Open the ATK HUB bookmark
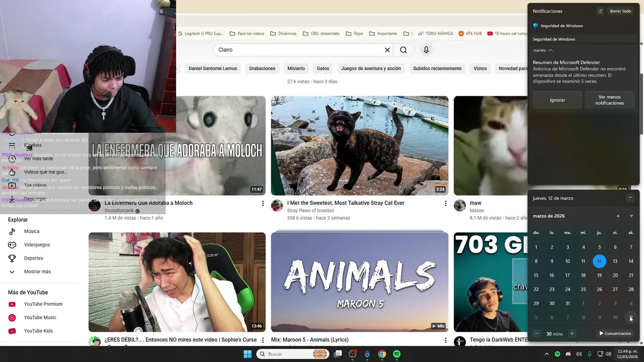This screenshot has height=362, width=644. point(470,34)
